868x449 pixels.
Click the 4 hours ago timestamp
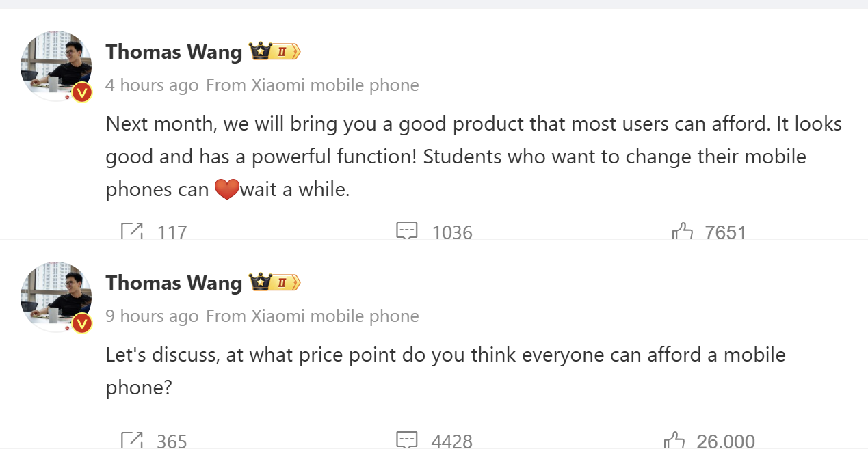click(152, 85)
